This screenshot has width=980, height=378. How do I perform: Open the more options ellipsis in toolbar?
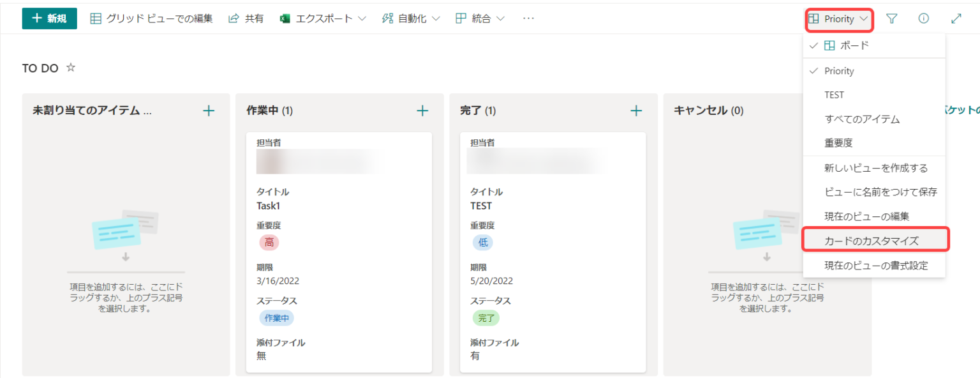pyautogui.click(x=528, y=19)
